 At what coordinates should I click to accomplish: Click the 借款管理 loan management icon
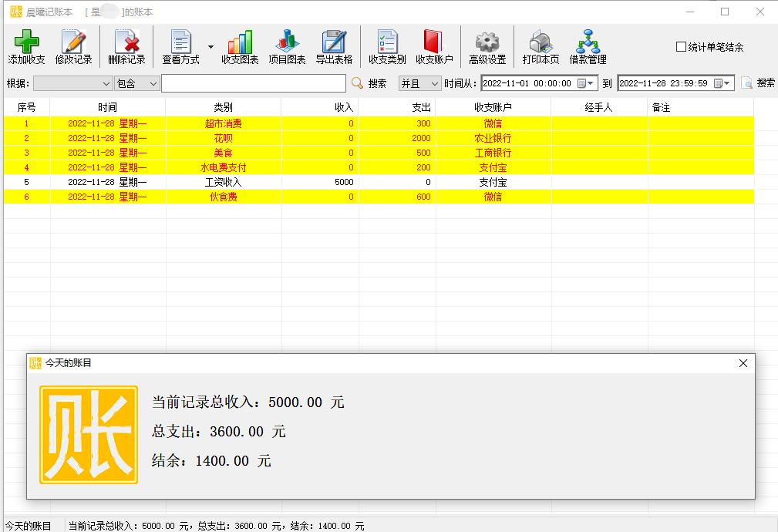(588, 46)
